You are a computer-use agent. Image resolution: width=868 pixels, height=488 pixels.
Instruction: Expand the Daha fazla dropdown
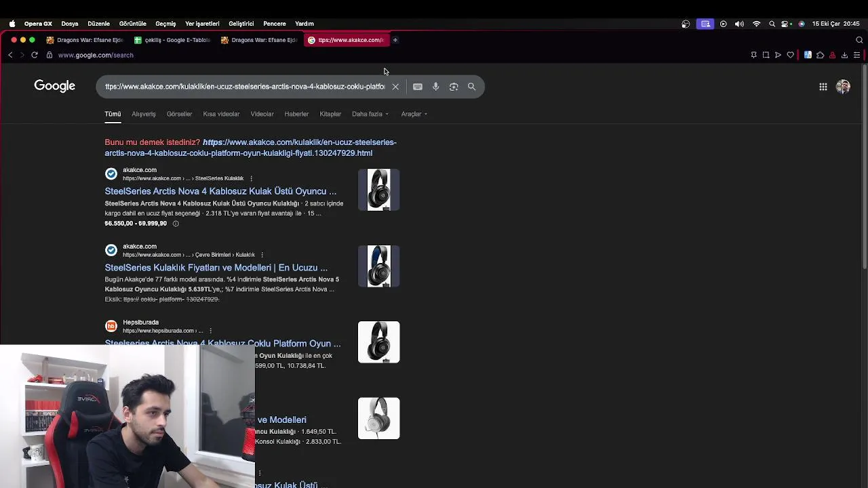[x=370, y=114]
